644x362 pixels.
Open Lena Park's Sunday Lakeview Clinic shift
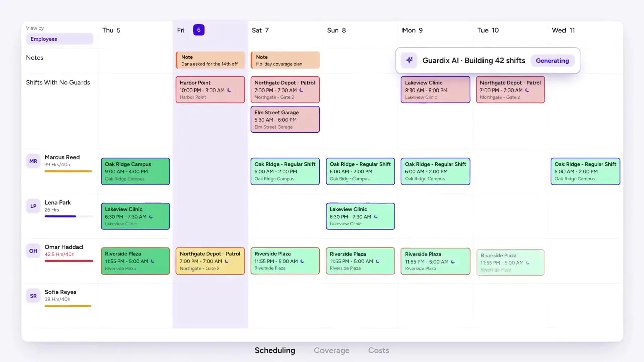(x=360, y=216)
